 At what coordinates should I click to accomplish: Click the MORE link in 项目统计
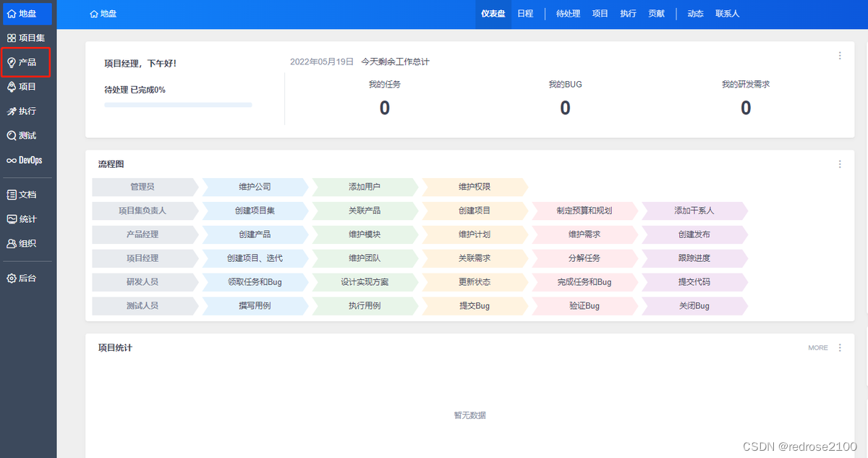(x=818, y=348)
